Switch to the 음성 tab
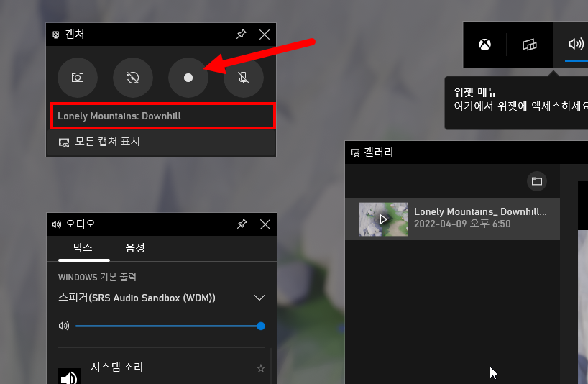 (135, 248)
